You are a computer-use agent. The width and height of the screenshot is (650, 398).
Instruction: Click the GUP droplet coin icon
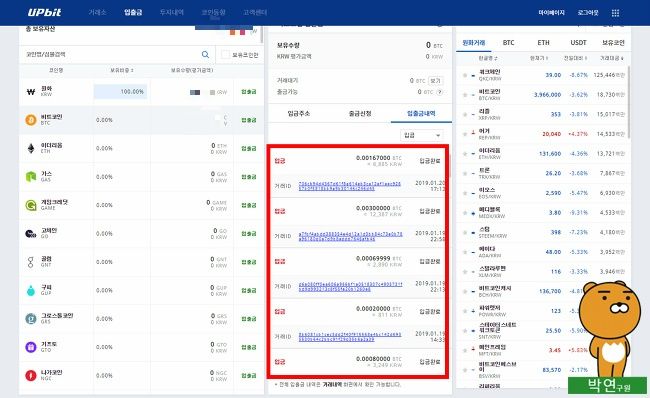[31, 290]
